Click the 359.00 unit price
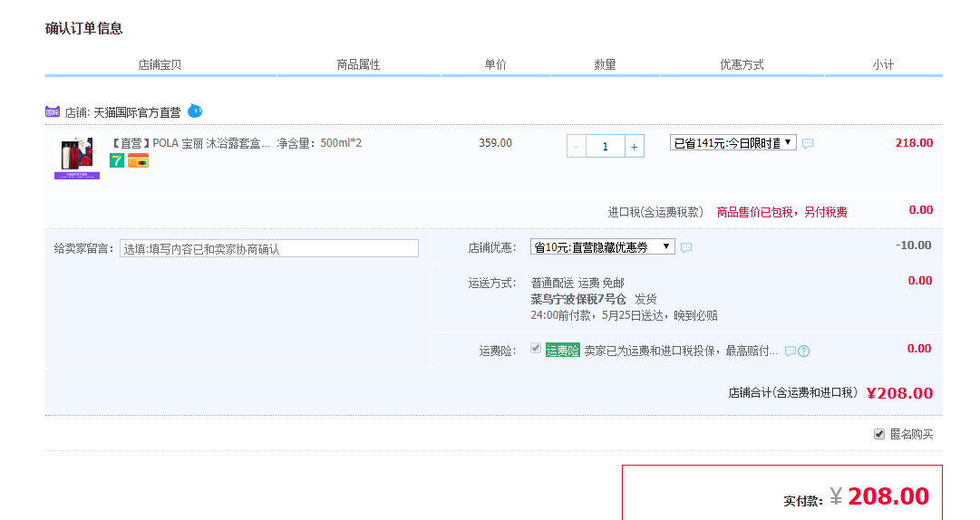 point(496,143)
